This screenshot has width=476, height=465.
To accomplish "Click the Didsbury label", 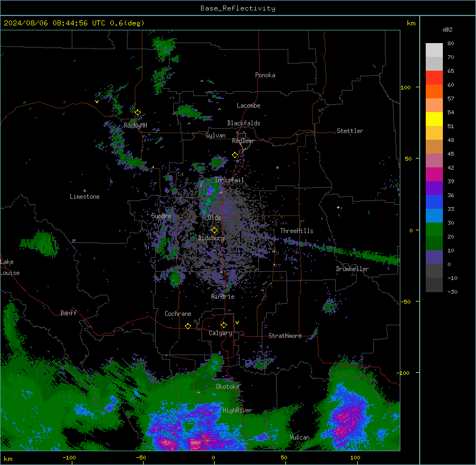I will (211, 238).
